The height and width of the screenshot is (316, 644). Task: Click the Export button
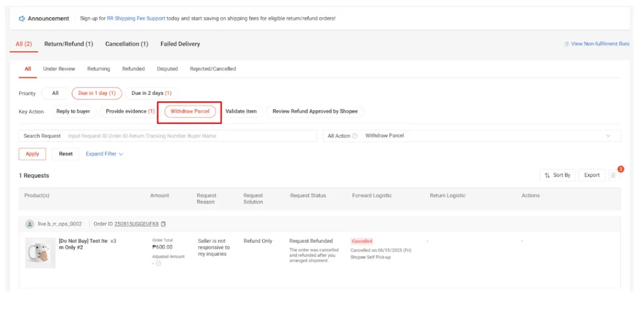592,175
